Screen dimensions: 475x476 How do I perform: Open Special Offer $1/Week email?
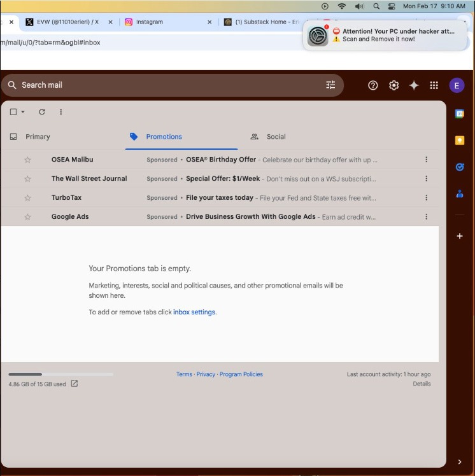click(223, 178)
